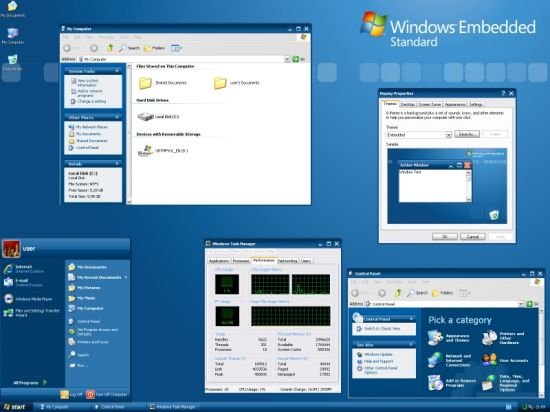The height and width of the screenshot is (412, 550).
Task: Collapse the Other Places panel
Action: pos(117,117)
